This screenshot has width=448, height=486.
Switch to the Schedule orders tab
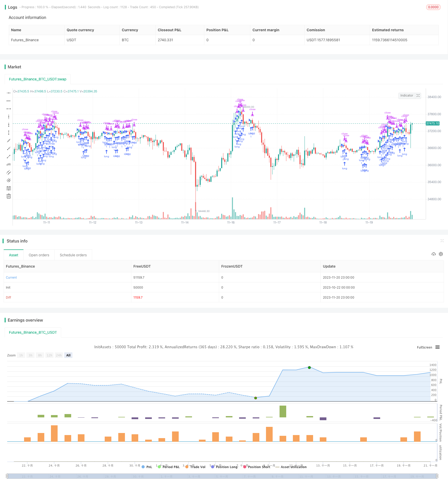(73, 255)
